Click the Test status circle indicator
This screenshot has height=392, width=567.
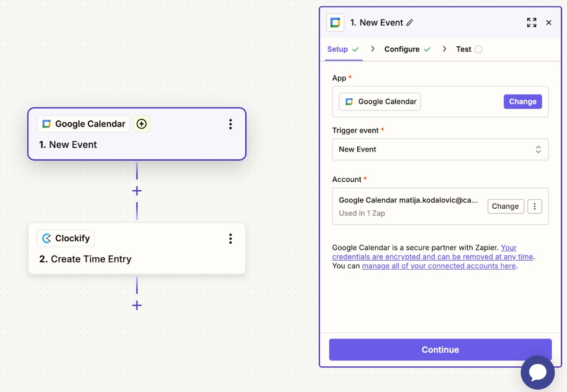click(x=478, y=49)
